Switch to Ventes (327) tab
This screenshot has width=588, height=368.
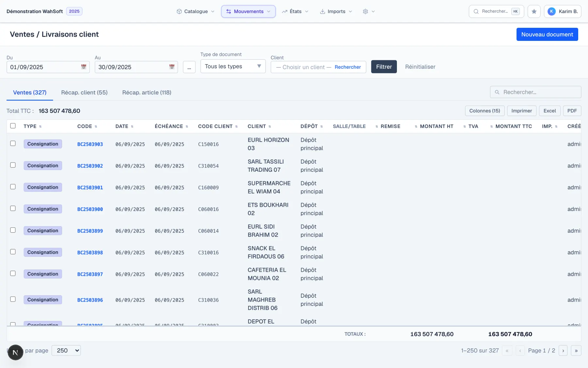click(x=30, y=93)
